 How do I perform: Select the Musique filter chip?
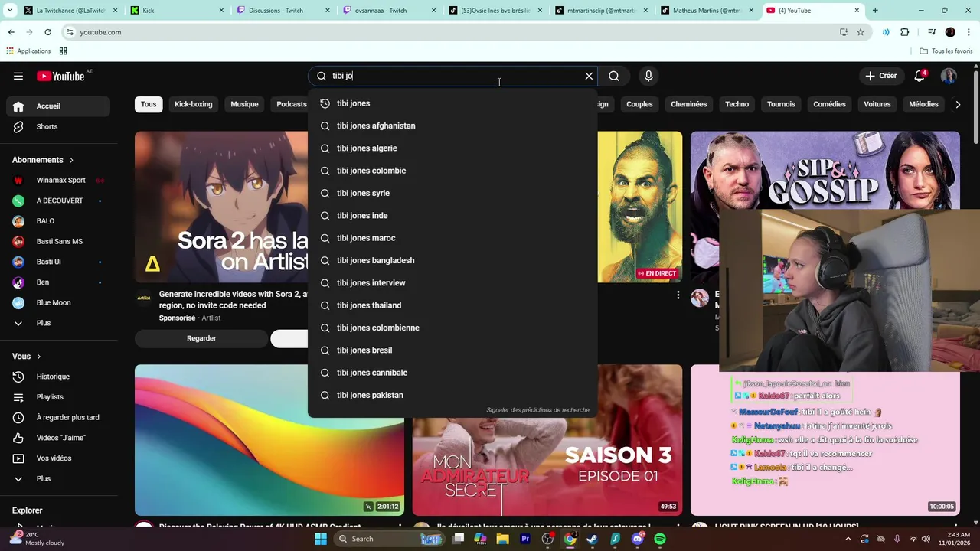click(x=244, y=104)
